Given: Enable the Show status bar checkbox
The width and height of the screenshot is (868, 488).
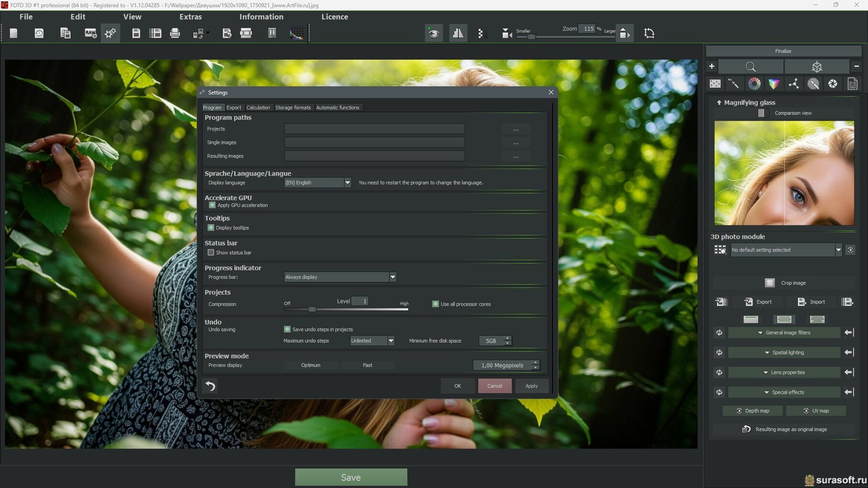Looking at the screenshot, I should point(211,253).
